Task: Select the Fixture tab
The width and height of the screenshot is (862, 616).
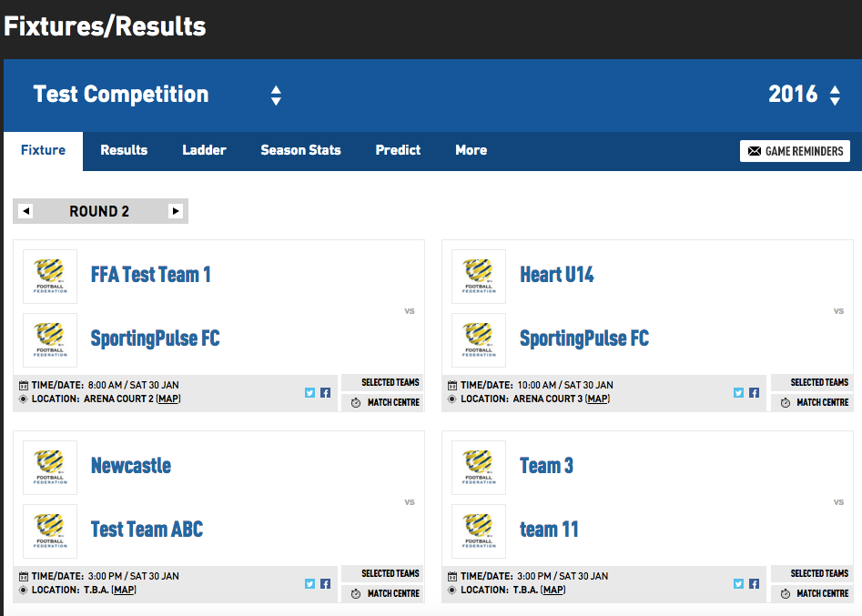Action: [x=44, y=150]
